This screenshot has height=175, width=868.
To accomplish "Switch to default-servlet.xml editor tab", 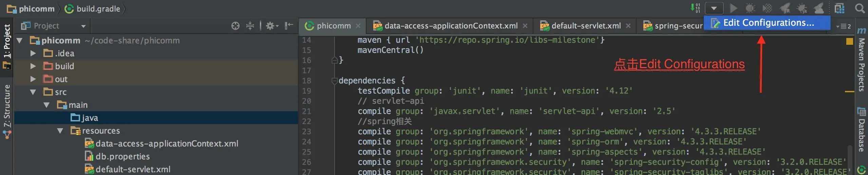I will point(586,26).
